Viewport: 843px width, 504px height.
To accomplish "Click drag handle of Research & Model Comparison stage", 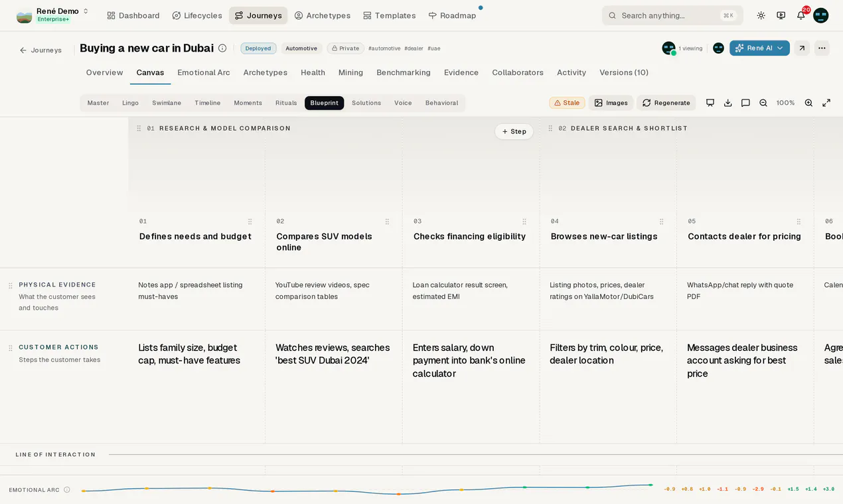I will 139,129.
